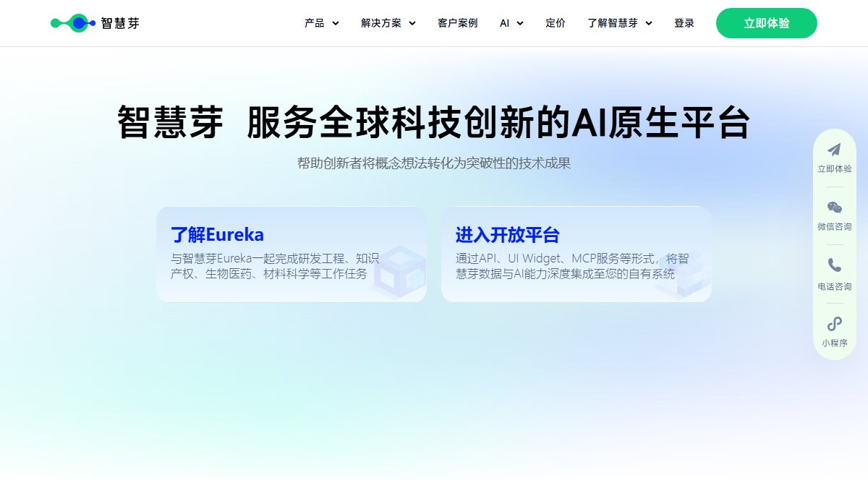
Task: Go to 客户案例 page
Action: (458, 23)
